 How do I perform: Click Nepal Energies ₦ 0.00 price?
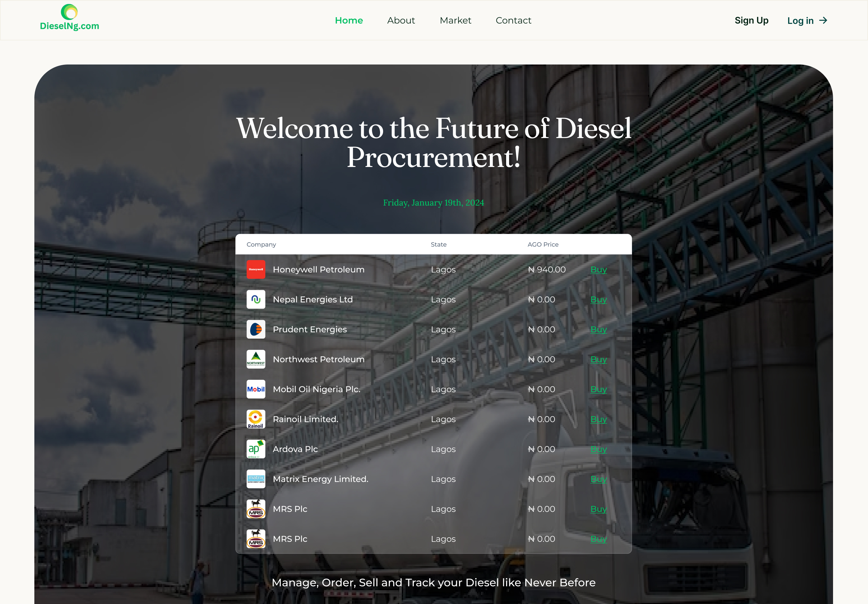[x=541, y=299]
